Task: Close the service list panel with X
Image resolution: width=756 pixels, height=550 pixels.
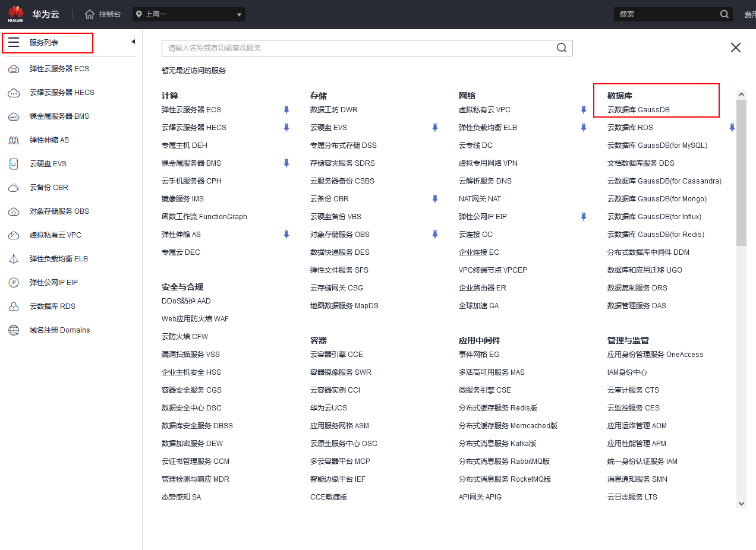Action: coord(736,48)
